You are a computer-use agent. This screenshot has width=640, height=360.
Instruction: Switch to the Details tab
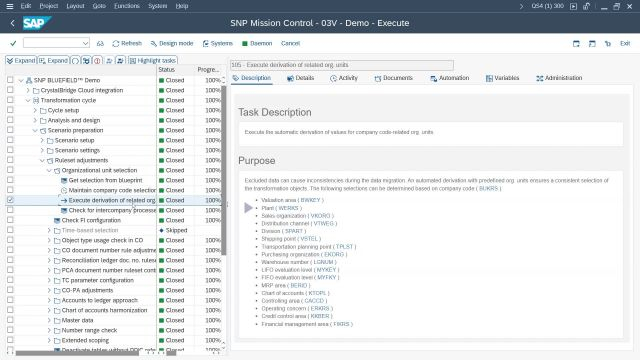tap(300, 78)
